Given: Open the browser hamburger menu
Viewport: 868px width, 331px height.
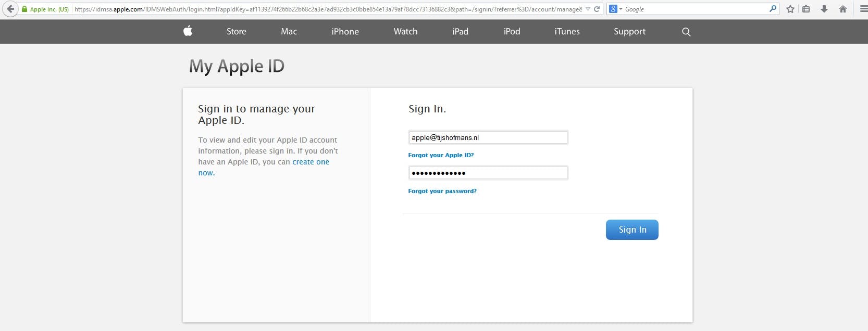Looking at the screenshot, I should pyautogui.click(x=863, y=9).
